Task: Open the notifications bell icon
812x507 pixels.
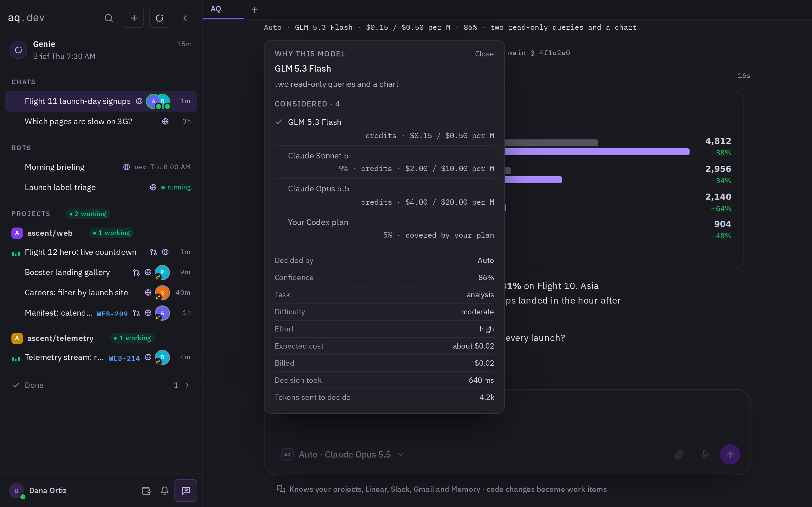Action: pyautogui.click(x=164, y=491)
